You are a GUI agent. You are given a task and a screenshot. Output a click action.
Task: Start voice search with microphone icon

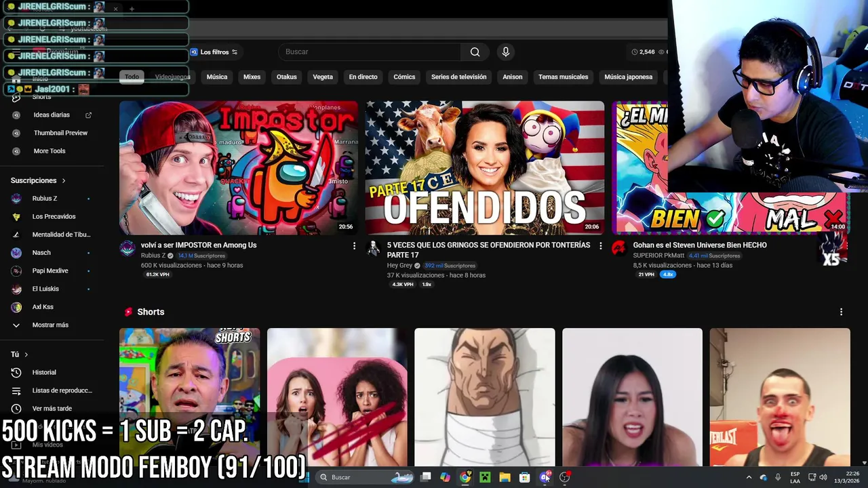(505, 52)
